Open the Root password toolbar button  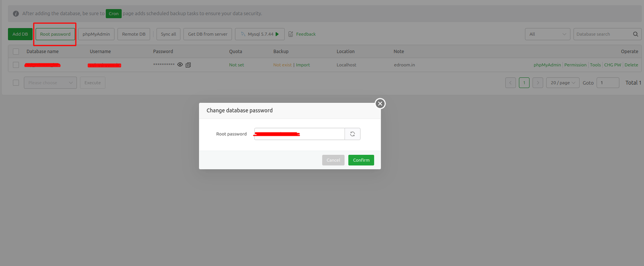[55, 34]
